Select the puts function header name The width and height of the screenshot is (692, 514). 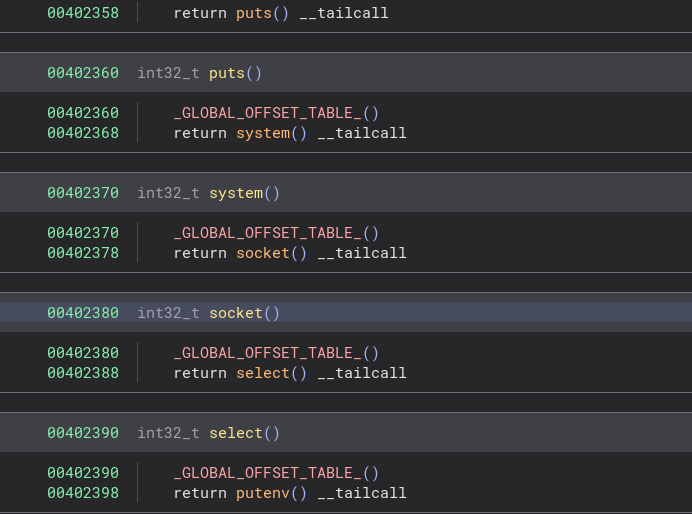tap(226, 73)
